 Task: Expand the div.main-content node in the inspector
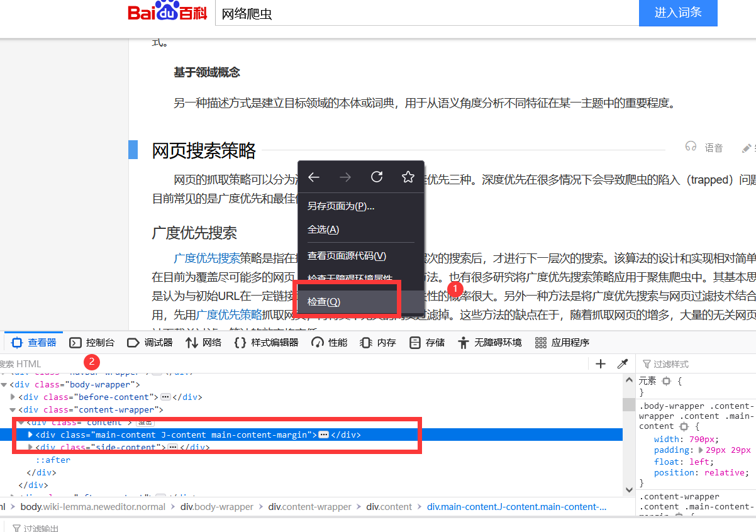(x=30, y=435)
